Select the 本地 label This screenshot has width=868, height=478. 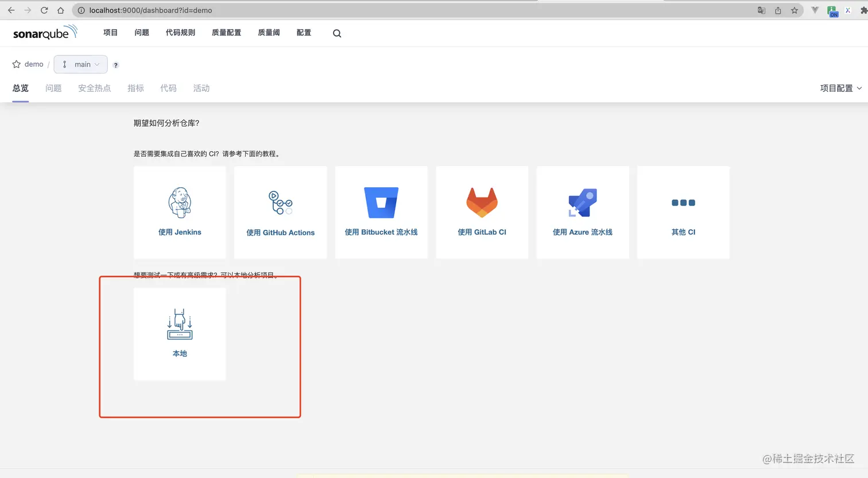[180, 353]
